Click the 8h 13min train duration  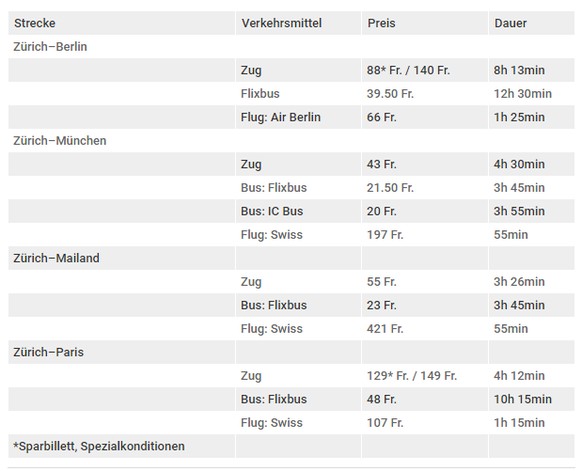pos(519,70)
